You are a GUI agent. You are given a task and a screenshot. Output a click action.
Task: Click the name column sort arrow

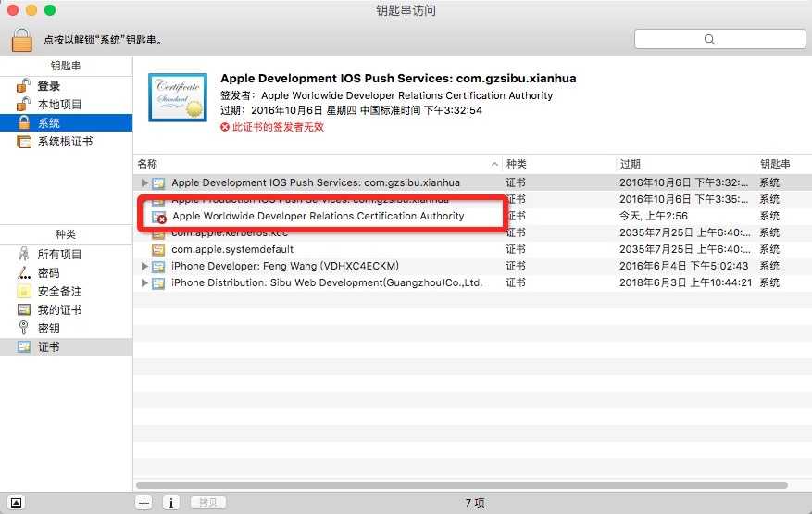tap(494, 164)
